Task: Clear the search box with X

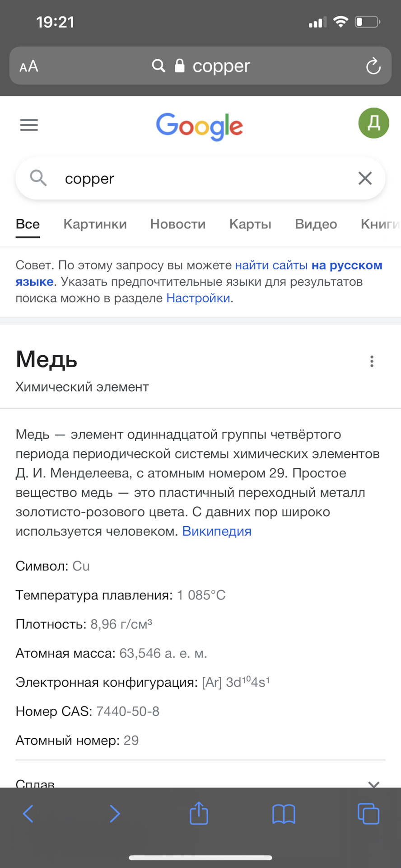Action: point(365,178)
